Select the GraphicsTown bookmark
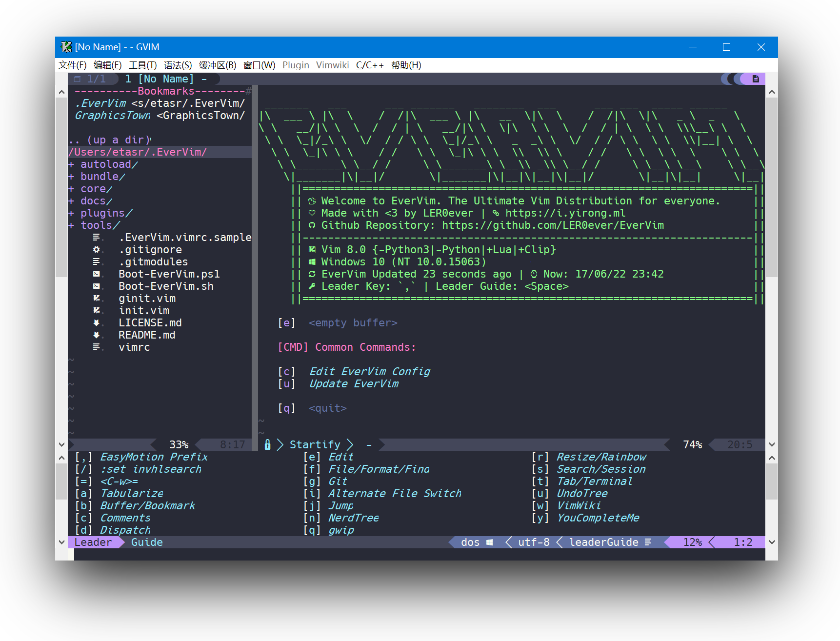The image size is (840, 641). coord(113,116)
